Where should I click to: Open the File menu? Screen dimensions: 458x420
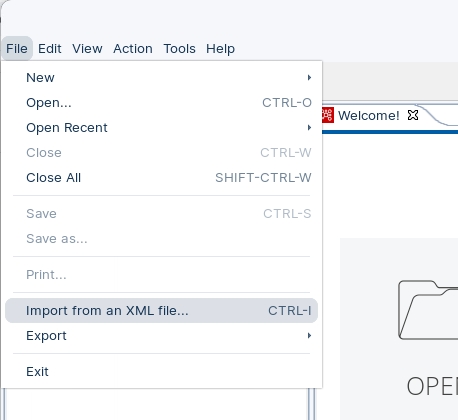tap(17, 49)
